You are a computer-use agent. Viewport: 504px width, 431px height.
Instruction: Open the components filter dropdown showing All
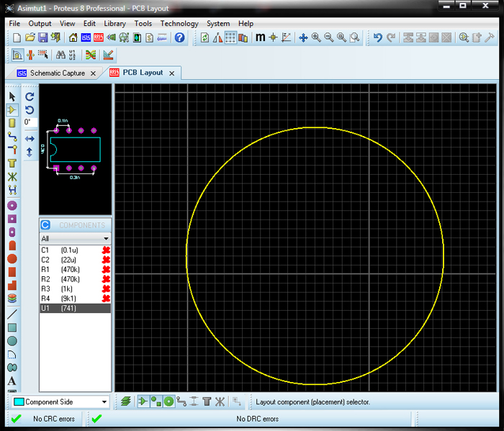click(75, 239)
